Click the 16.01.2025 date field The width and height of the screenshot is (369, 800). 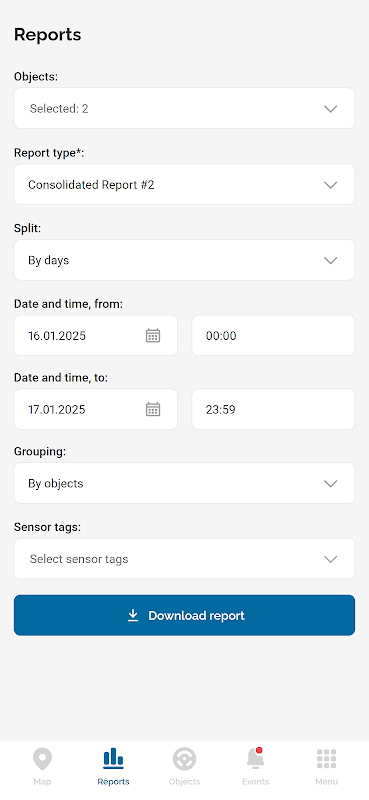pyautogui.click(x=95, y=335)
